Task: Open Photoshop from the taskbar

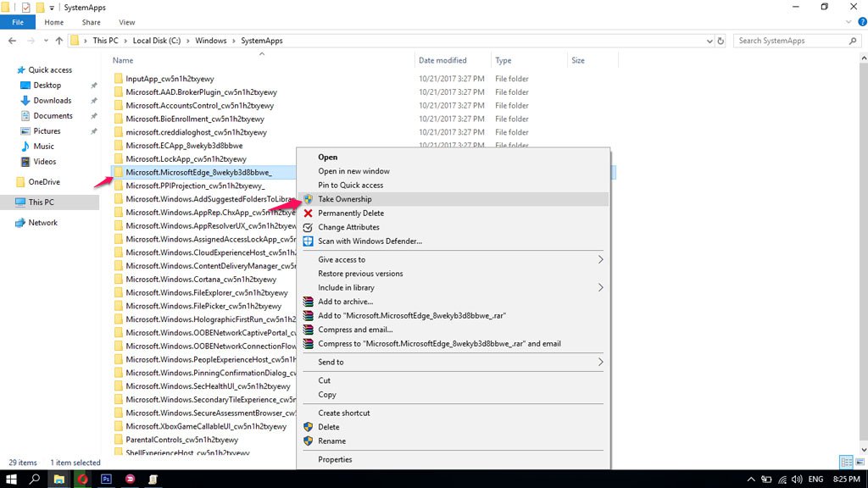Action: tap(106, 480)
